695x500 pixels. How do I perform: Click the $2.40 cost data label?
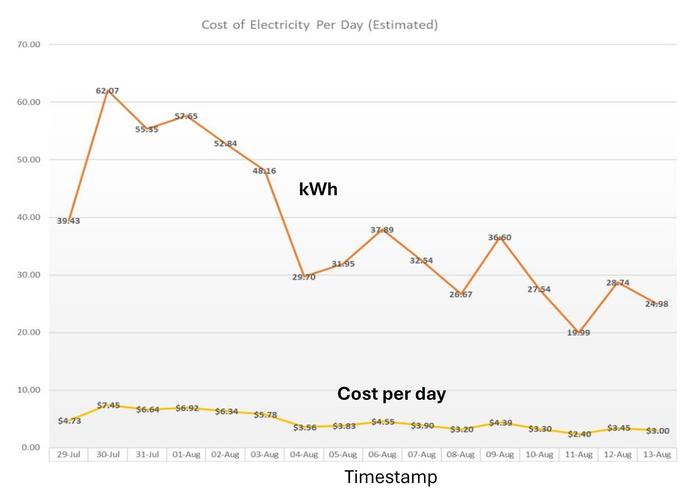(x=578, y=434)
